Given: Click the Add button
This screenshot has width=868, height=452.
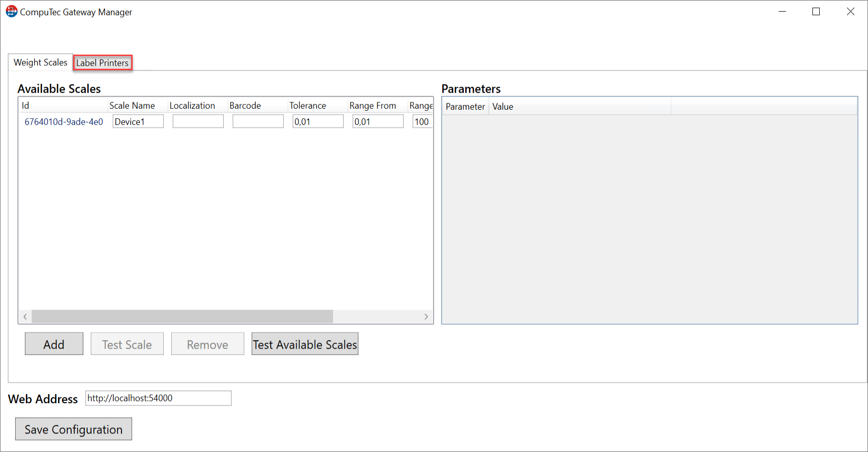Looking at the screenshot, I should click(54, 344).
